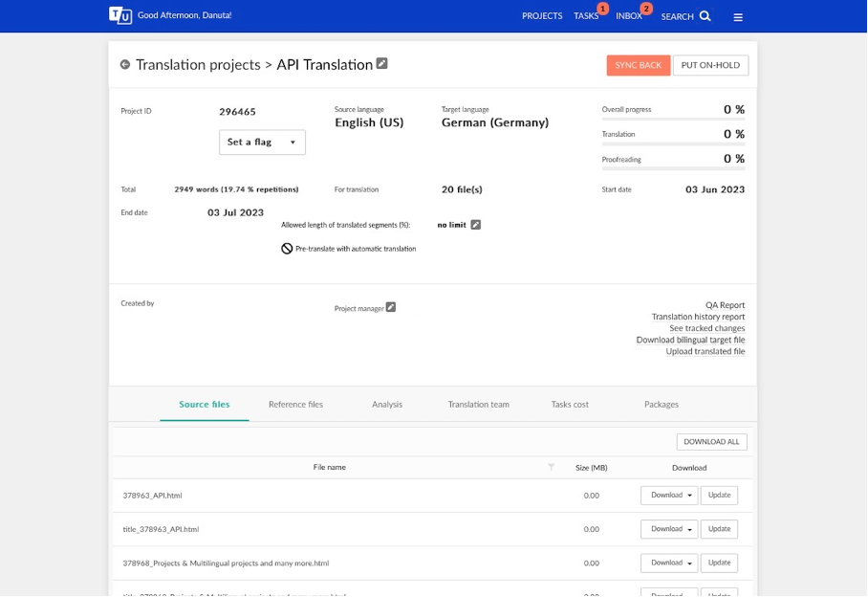Edit allowed segment length limit icon
Image resolution: width=868 pixels, height=597 pixels.
pyautogui.click(x=475, y=225)
